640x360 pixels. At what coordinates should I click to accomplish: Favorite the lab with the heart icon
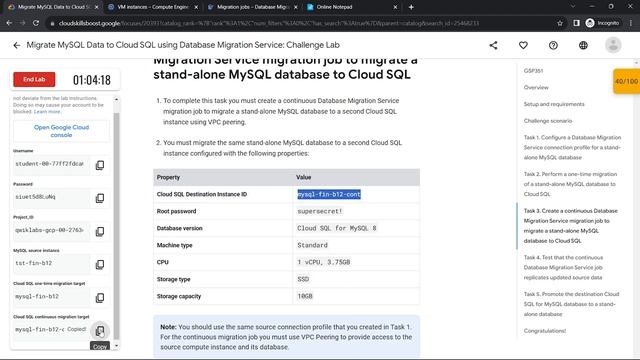pos(523,45)
